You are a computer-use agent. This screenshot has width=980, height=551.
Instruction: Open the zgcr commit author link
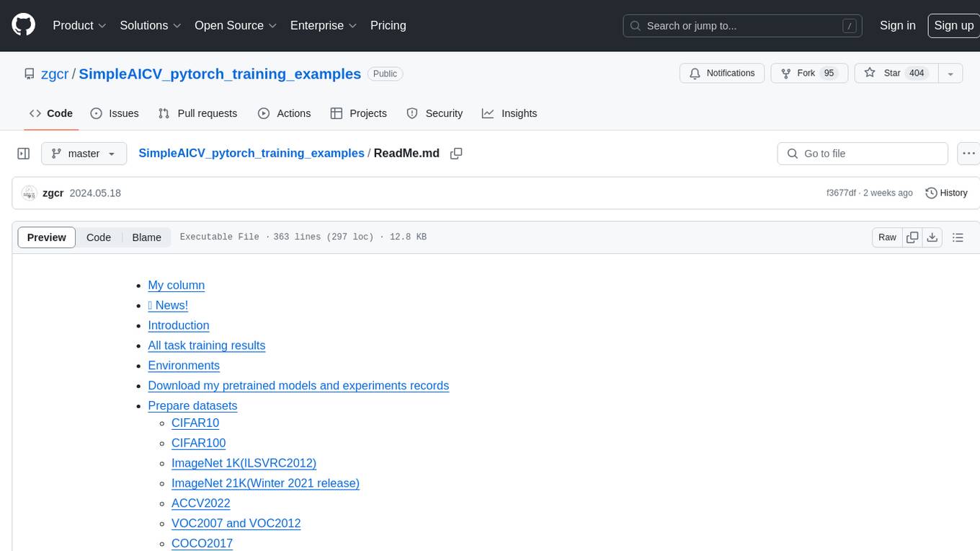tap(53, 193)
